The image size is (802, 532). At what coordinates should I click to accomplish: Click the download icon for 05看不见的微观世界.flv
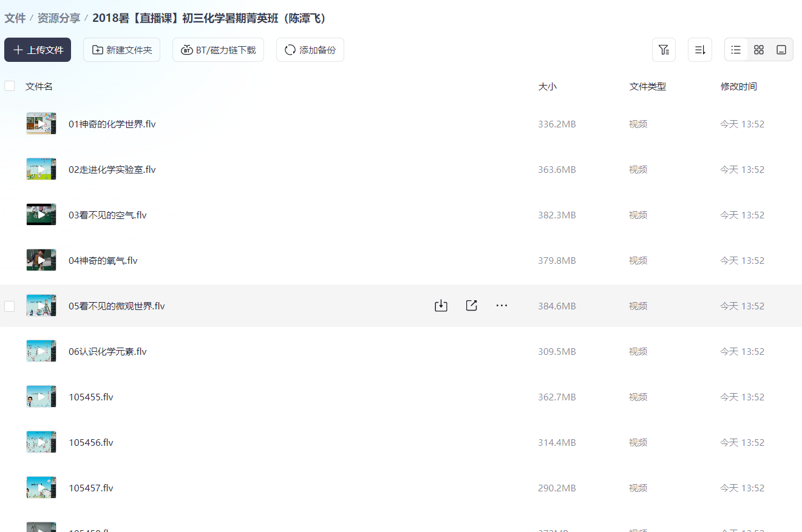point(441,306)
